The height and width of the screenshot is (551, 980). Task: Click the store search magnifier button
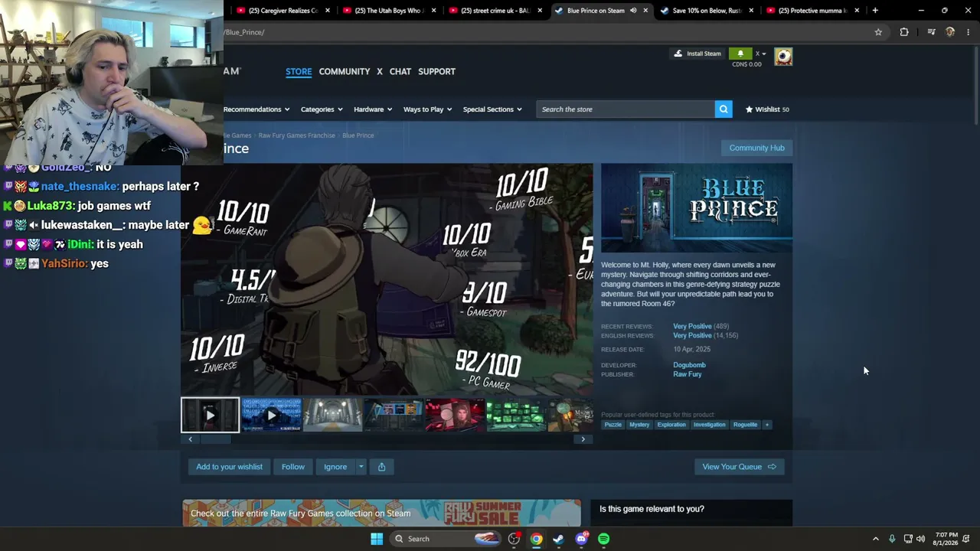[x=724, y=109]
